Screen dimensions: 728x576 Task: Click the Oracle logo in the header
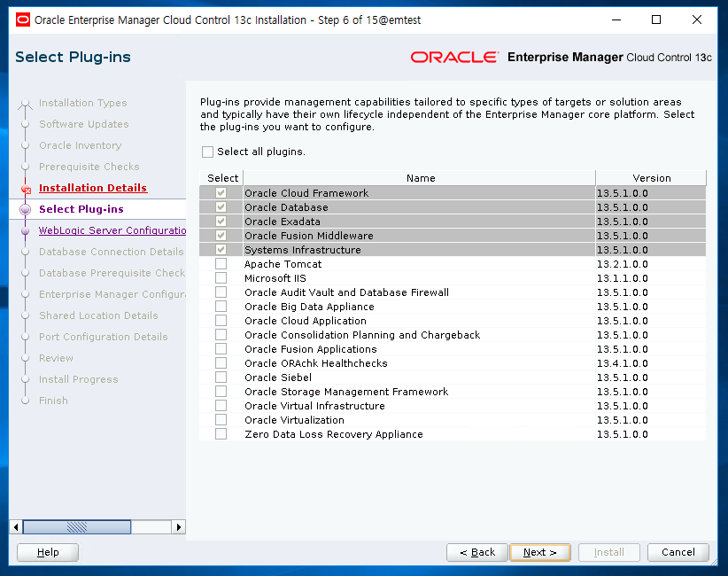click(454, 57)
